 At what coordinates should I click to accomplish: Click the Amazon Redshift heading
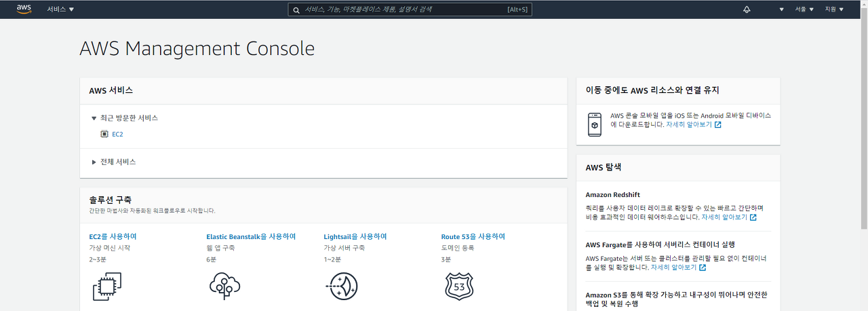(613, 195)
